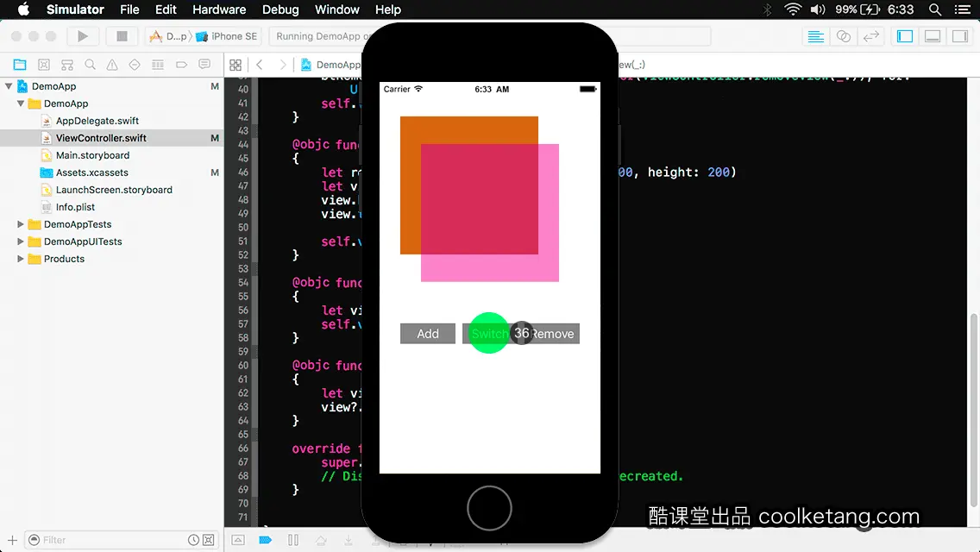980x552 pixels.
Task: Toggle the Navigator panel visibility
Action: 904,36
